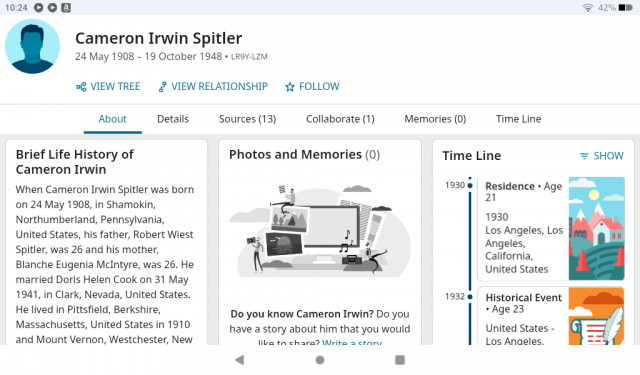The image size is (640, 375).
Task: Go to the Collaborate (1) tab
Action: [340, 119]
